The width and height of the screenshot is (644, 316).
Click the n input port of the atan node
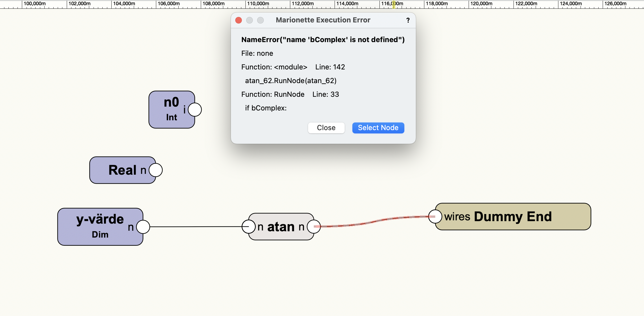248,226
